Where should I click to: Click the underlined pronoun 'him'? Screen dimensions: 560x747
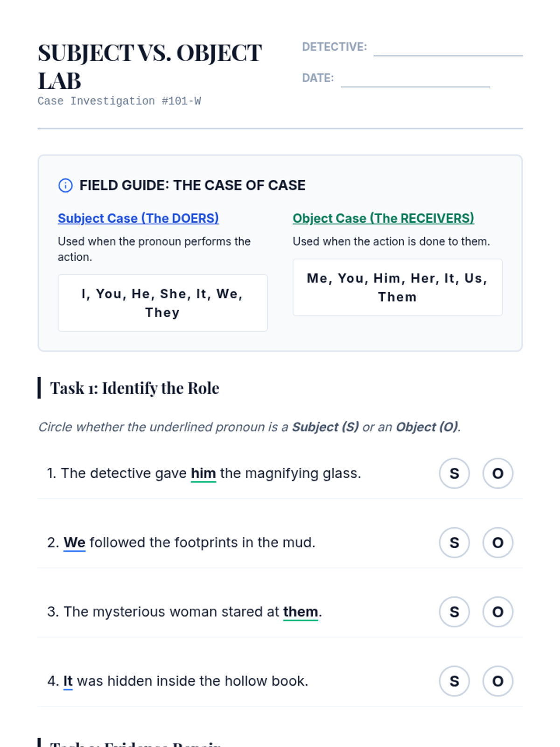(203, 473)
